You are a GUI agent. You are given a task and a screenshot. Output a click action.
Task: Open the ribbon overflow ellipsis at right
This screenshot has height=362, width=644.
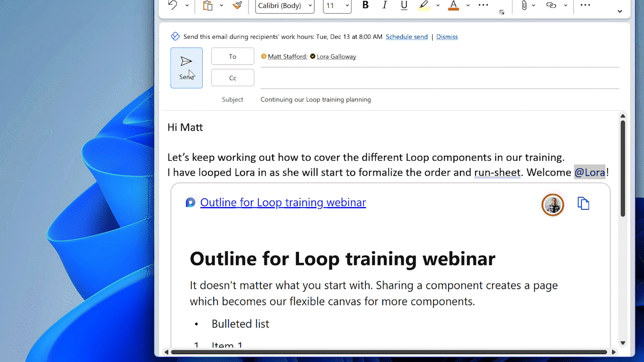tap(585, 5)
